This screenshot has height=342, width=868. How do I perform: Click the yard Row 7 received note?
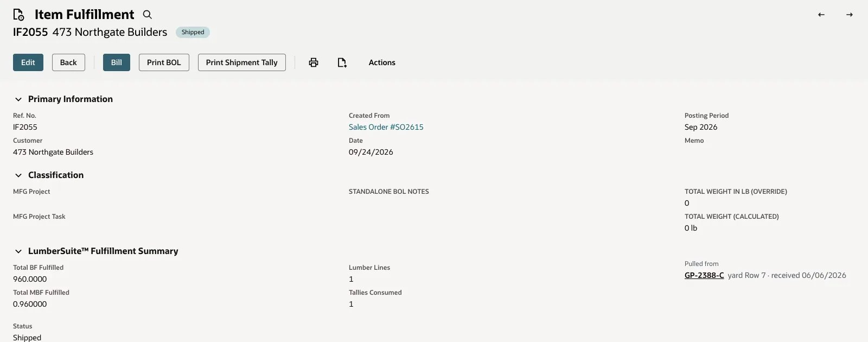[x=787, y=275]
